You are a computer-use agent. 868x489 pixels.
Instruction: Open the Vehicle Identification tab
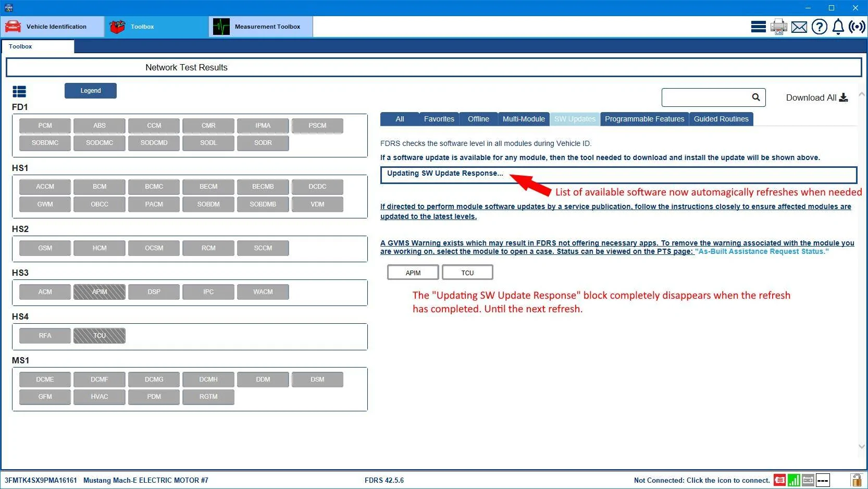pos(52,27)
